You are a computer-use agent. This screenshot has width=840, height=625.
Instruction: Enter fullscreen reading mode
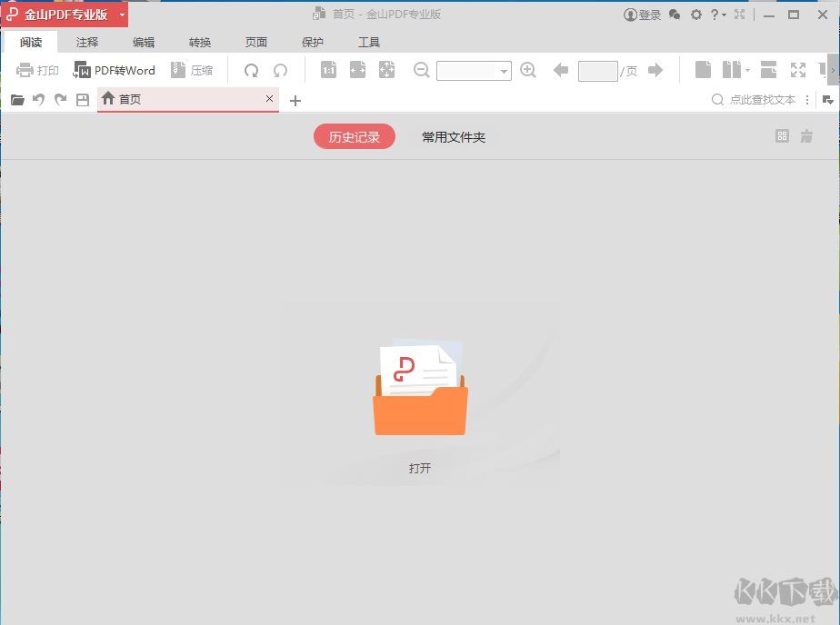(x=800, y=70)
